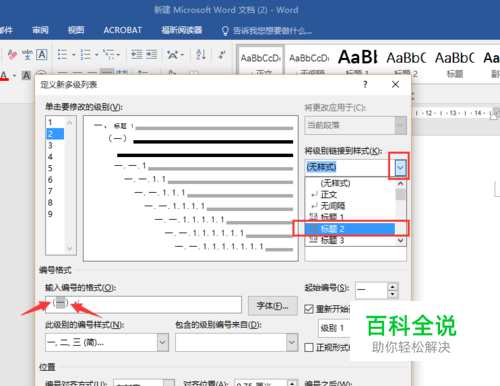Click the style list scrollbar down arrow
Viewport: 500px width, 386px height.
point(401,240)
